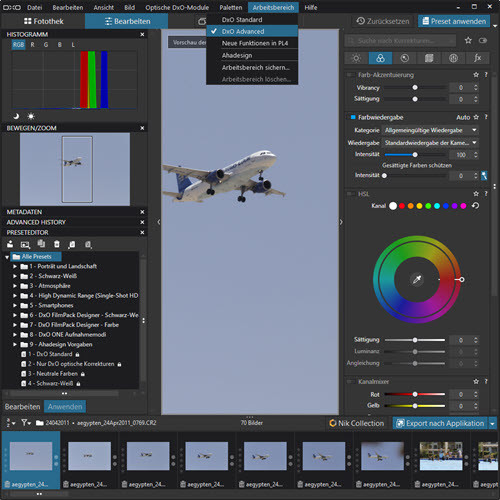The width and height of the screenshot is (500, 500).
Task: Select the Color corrections palette icon
Action: [x=380, y=58]
